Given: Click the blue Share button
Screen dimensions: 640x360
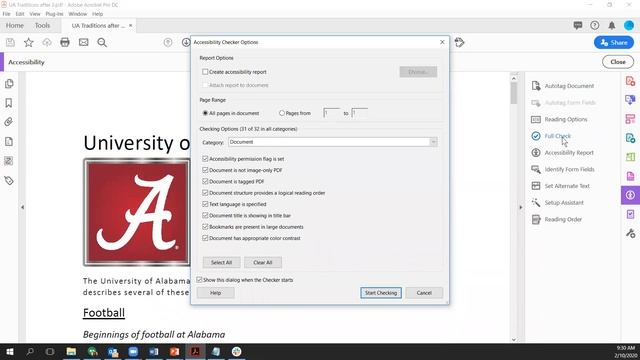Looking at the screenshot, I should coord(614,42).
